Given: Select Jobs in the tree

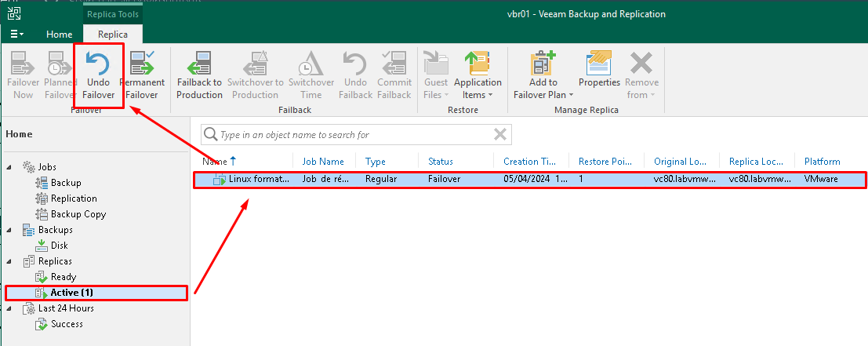Looking at the screenshot, I should [x=47, y=167].
